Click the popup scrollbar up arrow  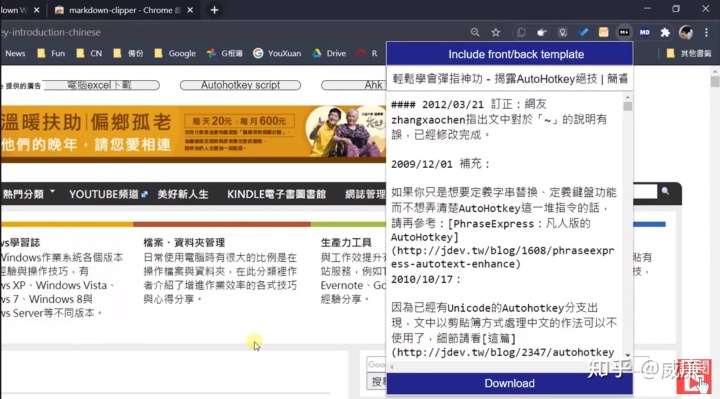(627, 97)
